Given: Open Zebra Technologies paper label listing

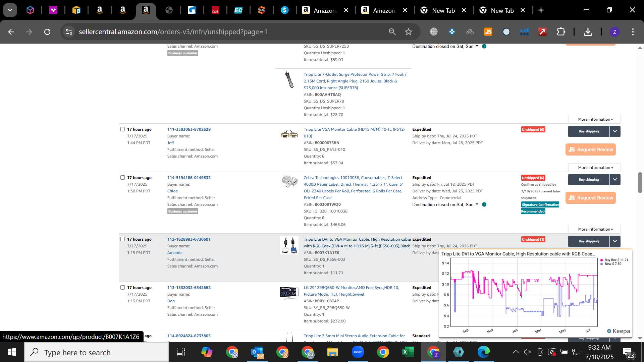Looking at the screenshot, I should pos(353,188).
